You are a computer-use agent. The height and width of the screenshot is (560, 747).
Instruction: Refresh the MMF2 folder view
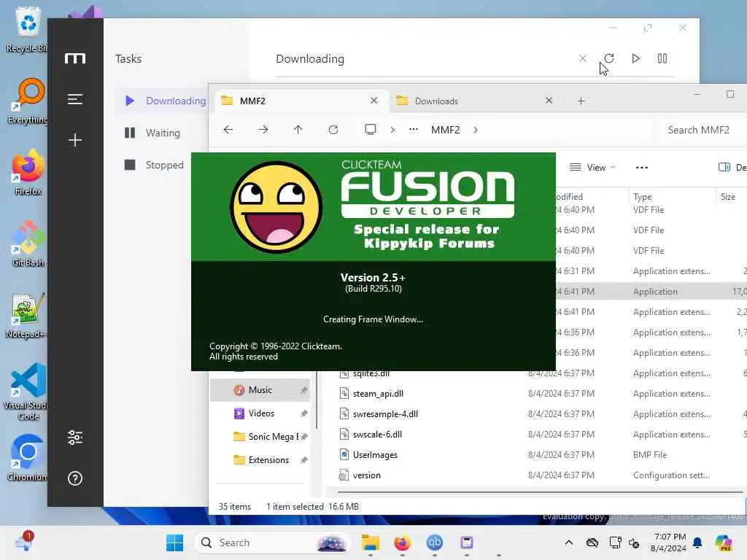pos(333,130)
